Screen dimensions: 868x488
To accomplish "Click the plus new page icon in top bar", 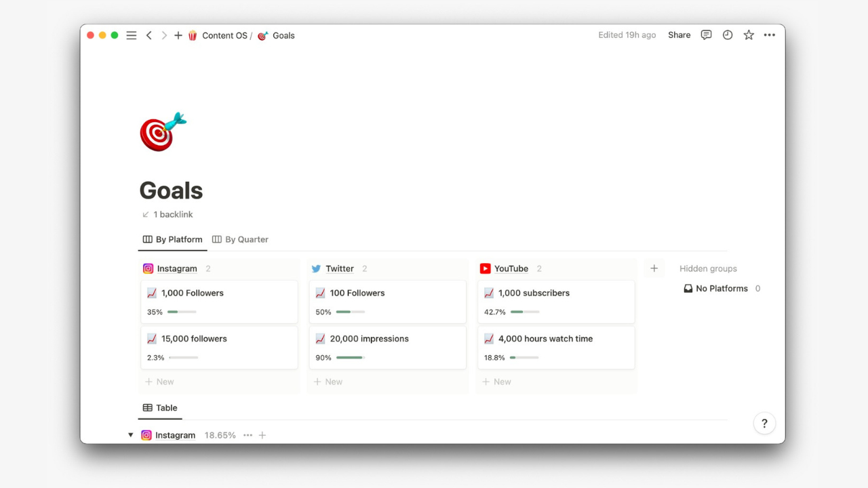I will tap(178, 35).
